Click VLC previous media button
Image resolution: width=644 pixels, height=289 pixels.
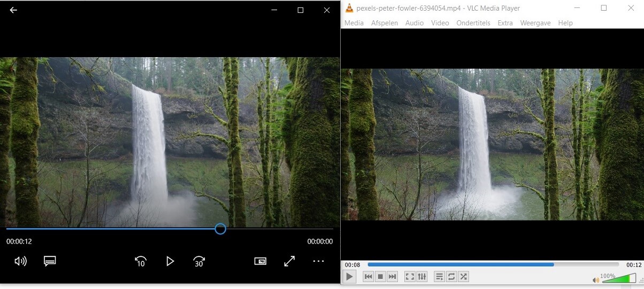(368, 276)
